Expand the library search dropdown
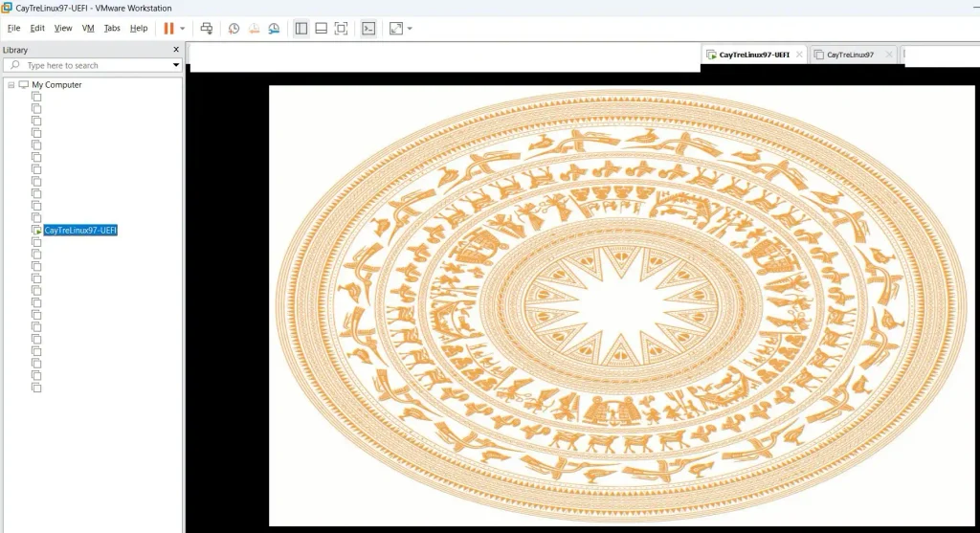The height and width of the screenshot is (533, 980). click(176, 65)
